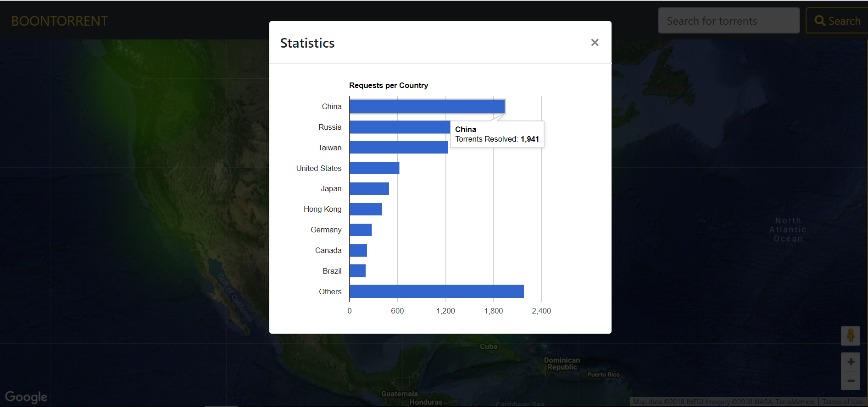Click the 'Dominican Republic' map label

(x=562, y=363)
